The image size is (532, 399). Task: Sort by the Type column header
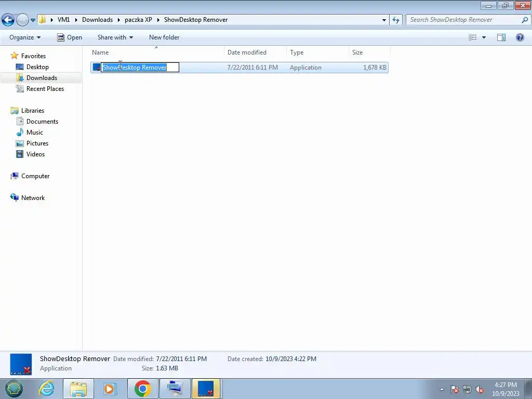pyautogui.click(x=317, y=52)
